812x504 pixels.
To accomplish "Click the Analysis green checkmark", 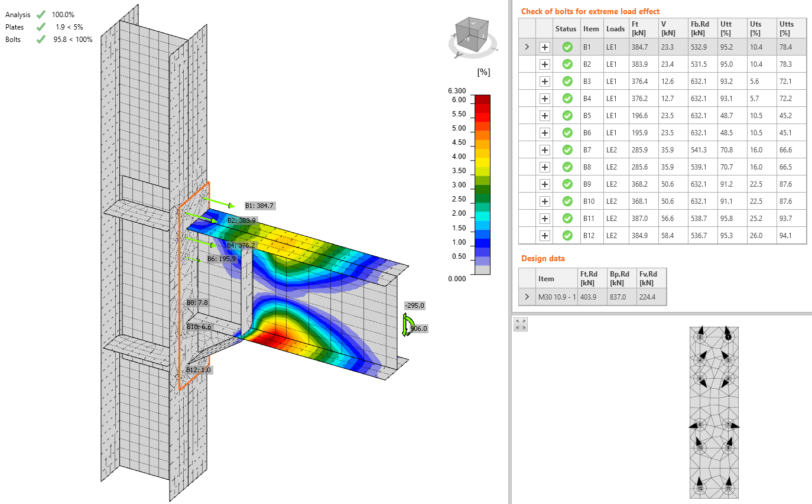I will pos(40,14).
